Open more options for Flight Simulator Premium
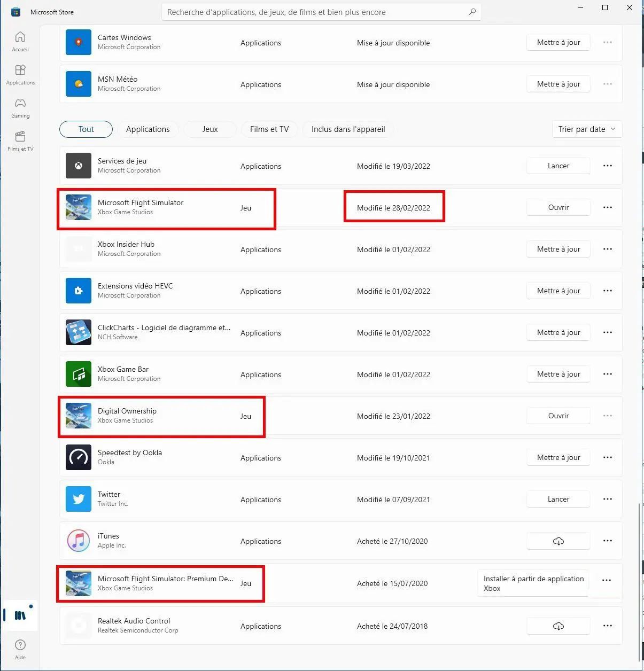This screenshot has height=671, width=644. [607, 580]
